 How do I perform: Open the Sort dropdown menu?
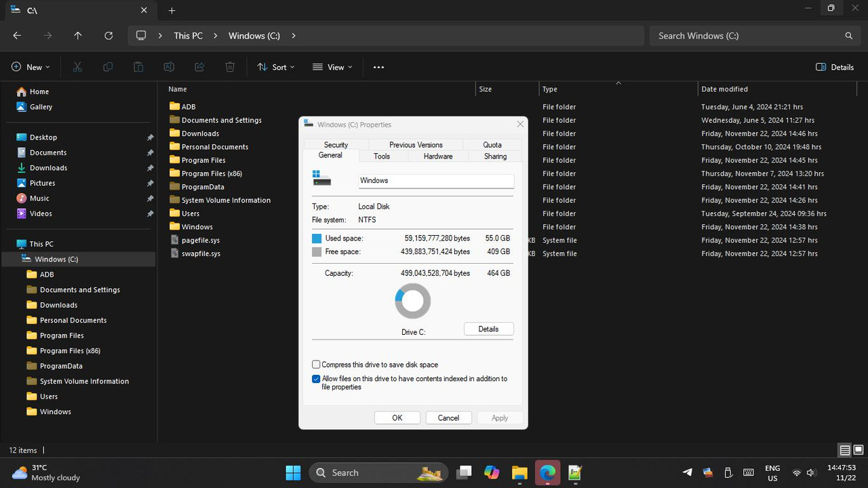pyautogui.click(x=275, y=66)
